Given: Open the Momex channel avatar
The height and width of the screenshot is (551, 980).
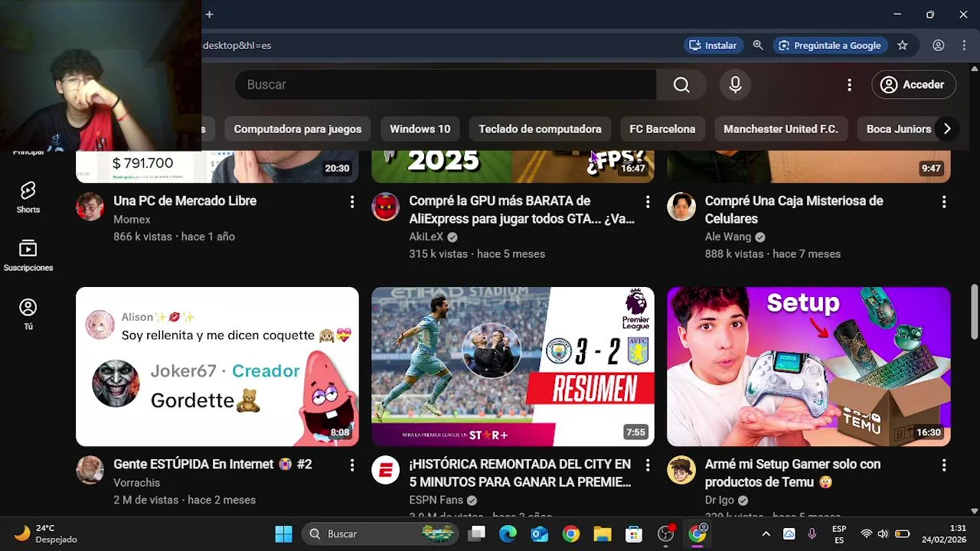Looking at the screenshot, I should (90, 207).
